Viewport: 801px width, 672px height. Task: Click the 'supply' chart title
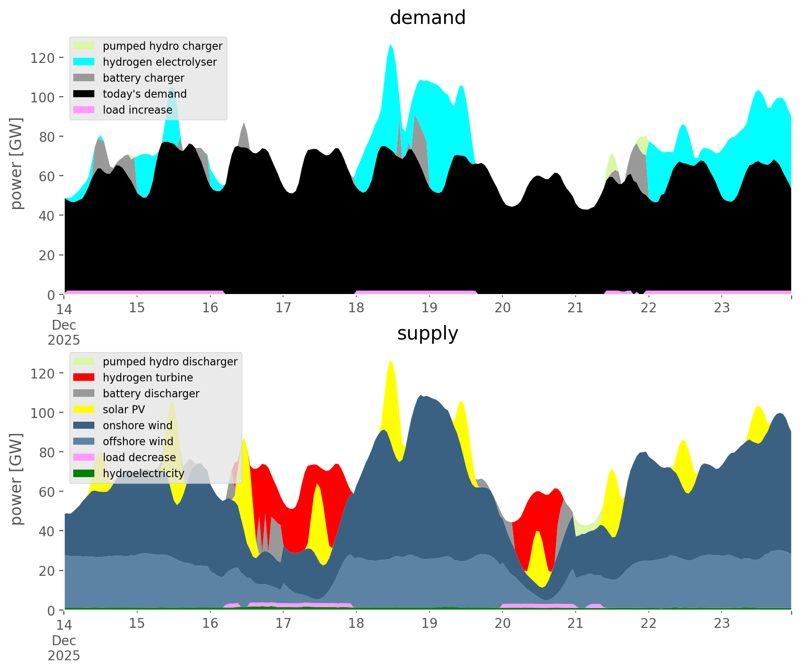tap(427, 333)
